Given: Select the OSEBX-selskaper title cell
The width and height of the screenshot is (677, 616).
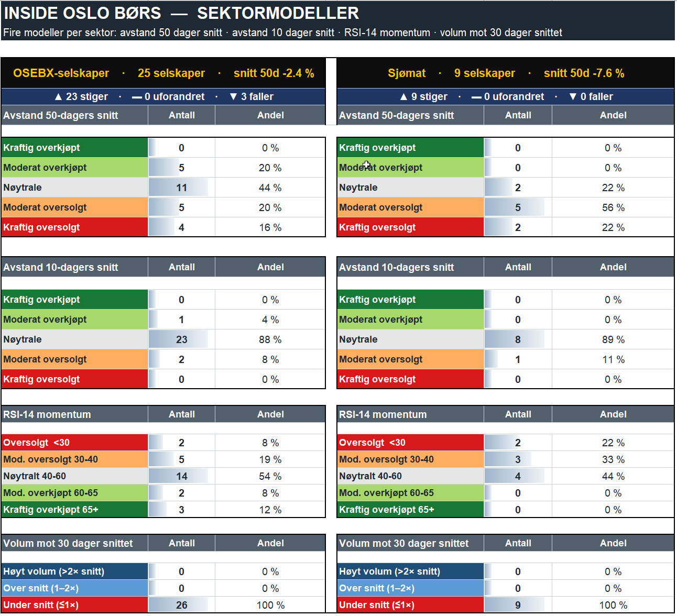Looking at the screenshot, I should click(x=61, y=73).
